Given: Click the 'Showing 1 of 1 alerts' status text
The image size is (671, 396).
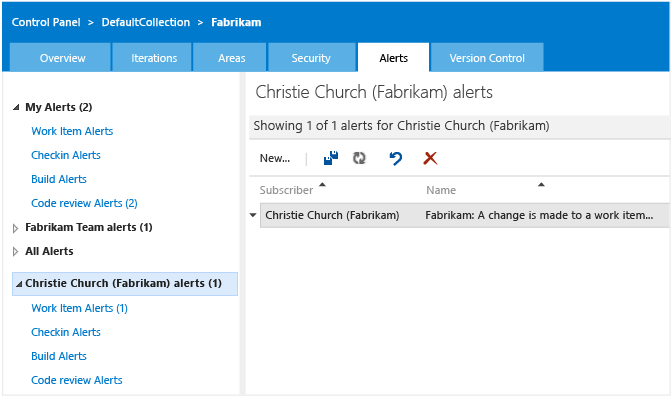Looking at the screenshot, I should click(401, 126).
